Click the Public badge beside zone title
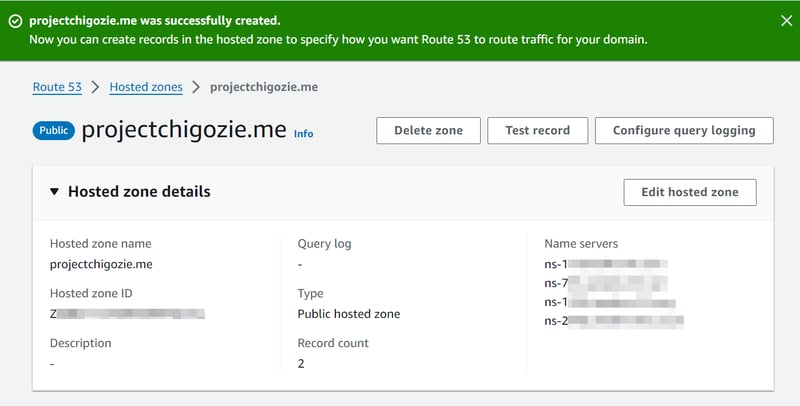The width and height of the screenshot is (800, 406). tap(54, 131)
